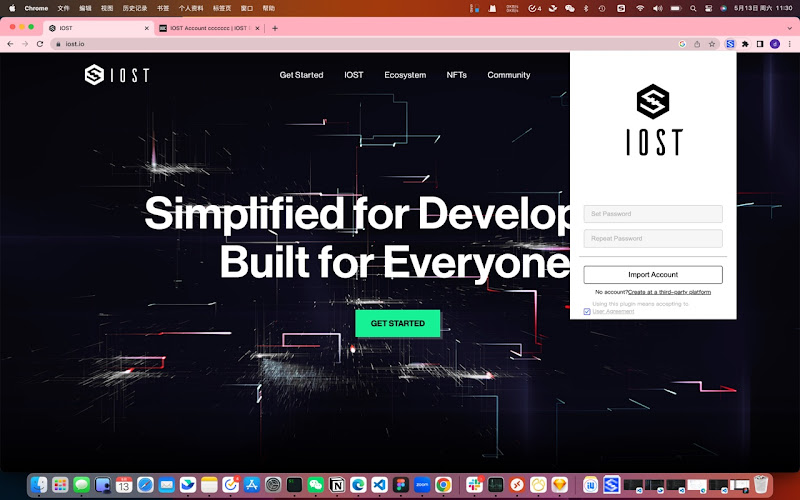Switch to the IOST Account tab
Viewport: 800px width, 500px height.
(208, 28)
